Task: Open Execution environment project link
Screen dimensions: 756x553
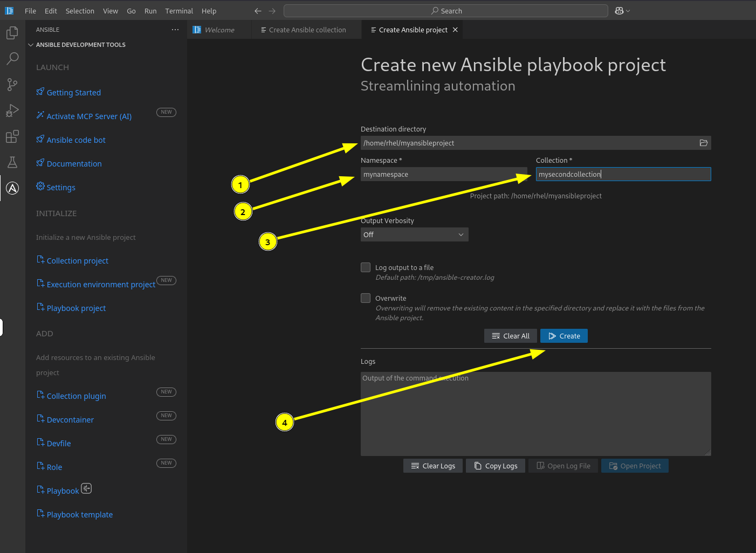Action: (101, 285)
